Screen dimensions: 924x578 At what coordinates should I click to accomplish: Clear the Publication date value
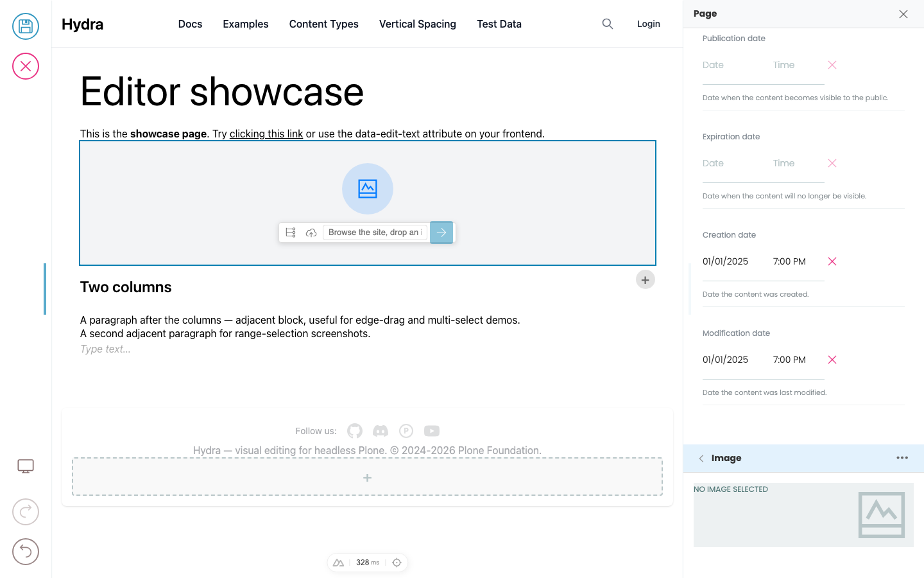pos(832,65)
